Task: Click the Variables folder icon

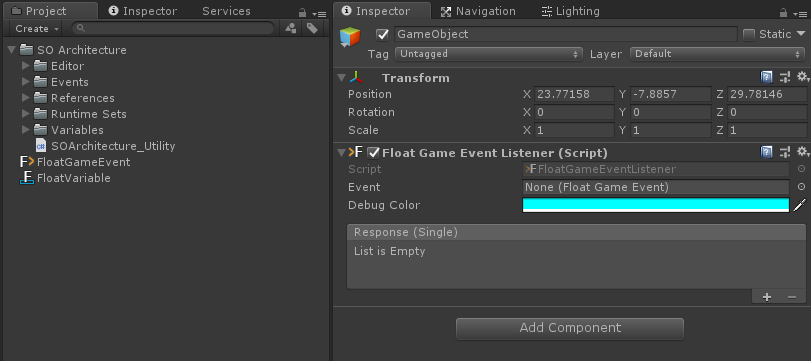Action: 41,130
